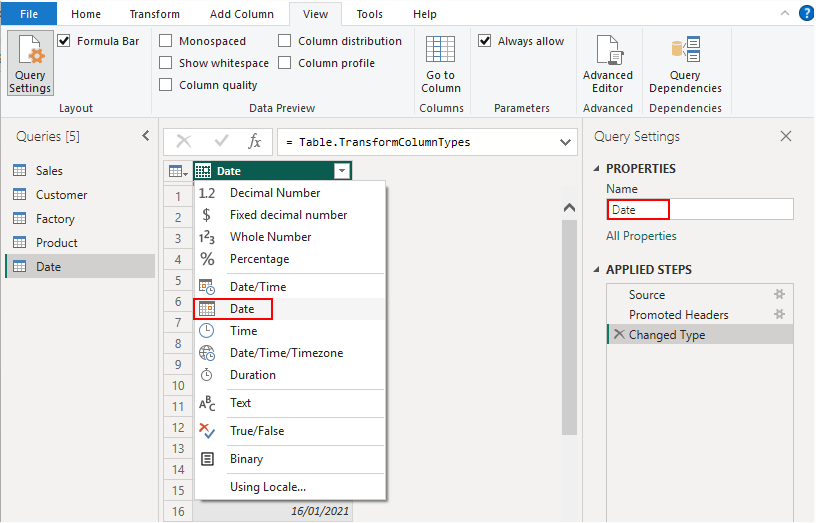Enable Column profile checkbox
This screenshot has width=816, height=523.
pyautogui.click(x=285, y=62)
